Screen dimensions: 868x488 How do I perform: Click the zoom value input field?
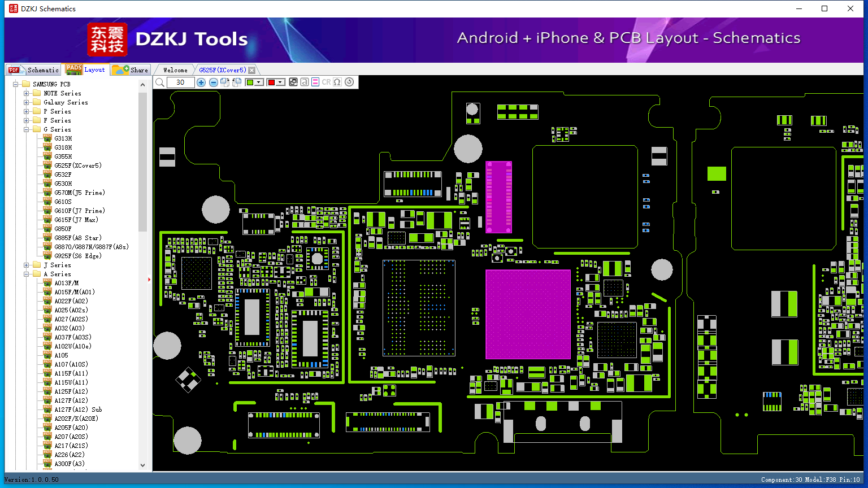181,82
